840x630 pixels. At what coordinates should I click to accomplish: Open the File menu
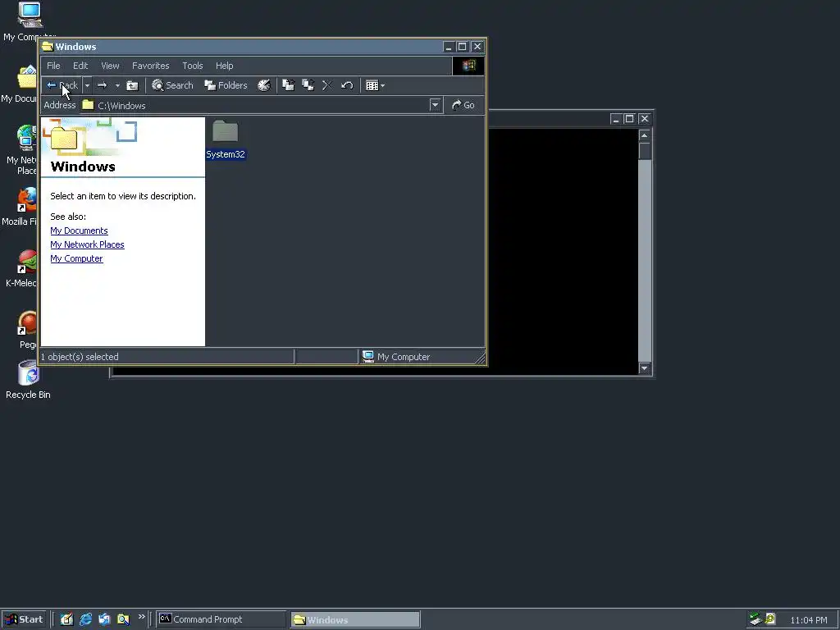(53, 66)
